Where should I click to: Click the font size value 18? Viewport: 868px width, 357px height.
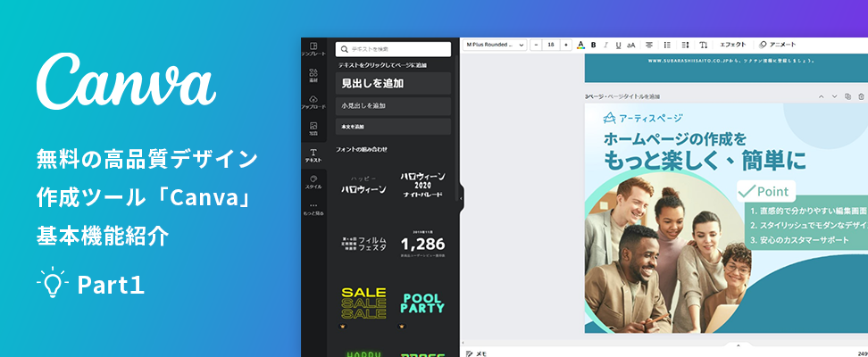tap(551, 45)
